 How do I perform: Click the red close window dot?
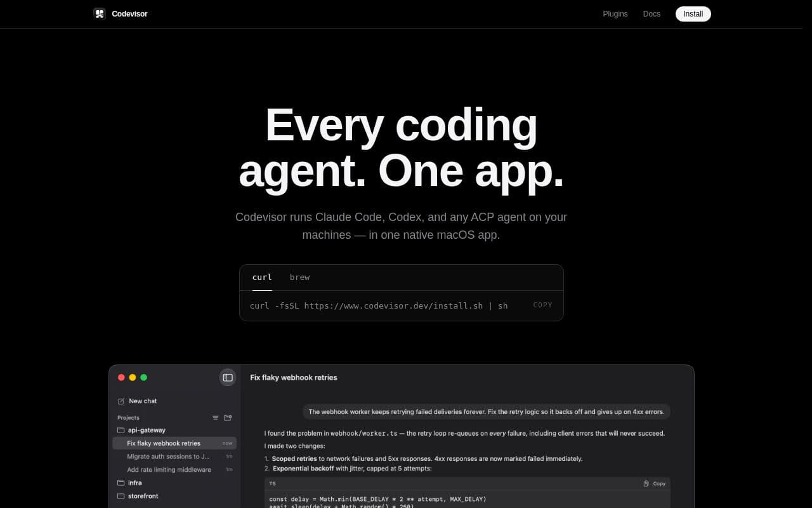pos(121,377)
